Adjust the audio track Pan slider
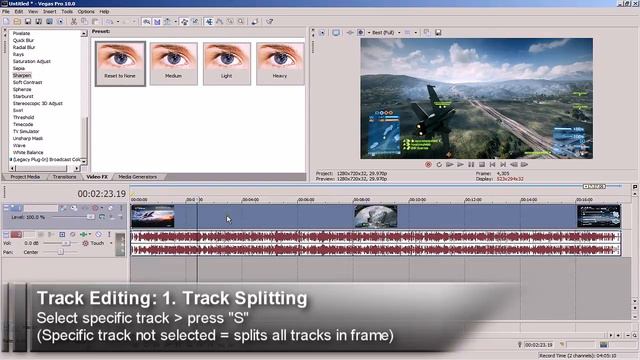The image size is (640, 360). pyautogui.click(x=61, y=252)
